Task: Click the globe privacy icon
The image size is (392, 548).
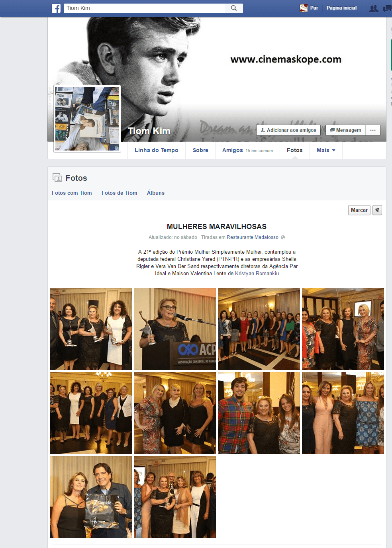Action: tap(283, 237)
